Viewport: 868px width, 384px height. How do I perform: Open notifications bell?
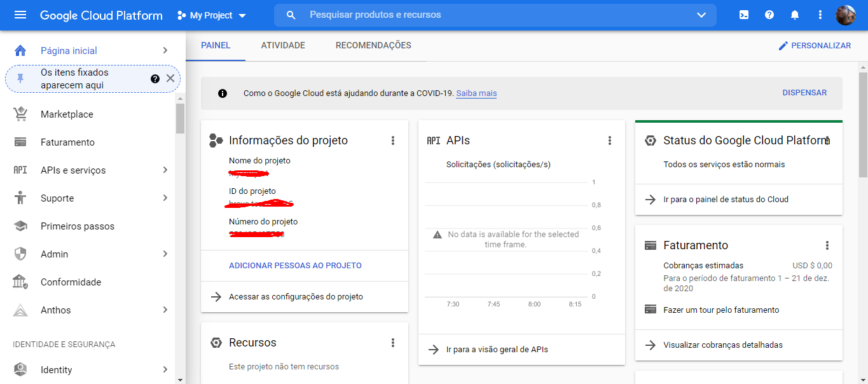(x=795, y=15)
